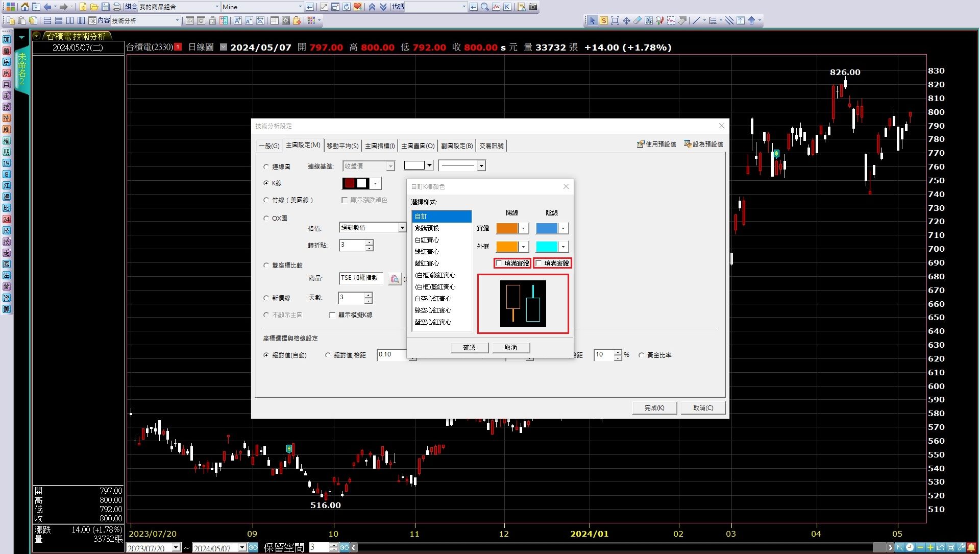Select the four-way move arrows tool

(626, 20)
